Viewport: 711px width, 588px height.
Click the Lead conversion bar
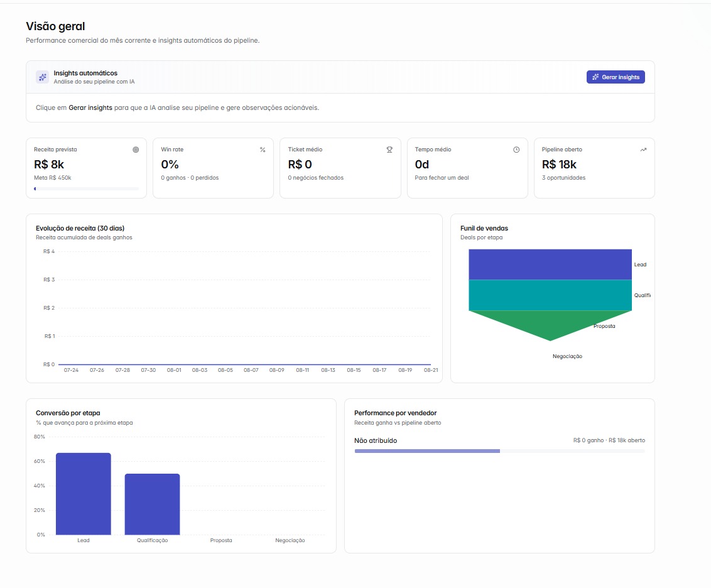coord(84,494)
